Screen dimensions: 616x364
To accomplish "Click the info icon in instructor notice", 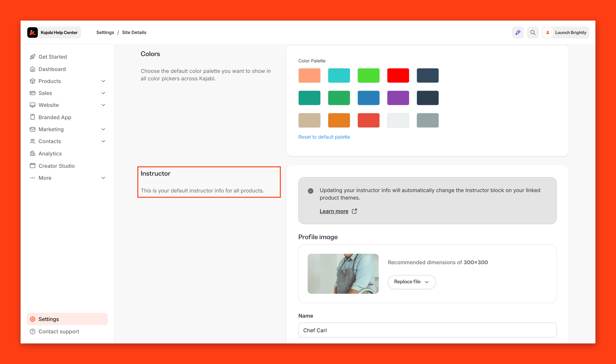I will click(x=310, y=191).
